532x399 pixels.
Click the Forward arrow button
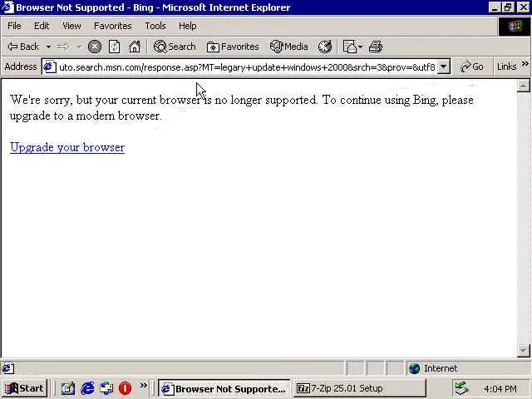pos(63,47)
